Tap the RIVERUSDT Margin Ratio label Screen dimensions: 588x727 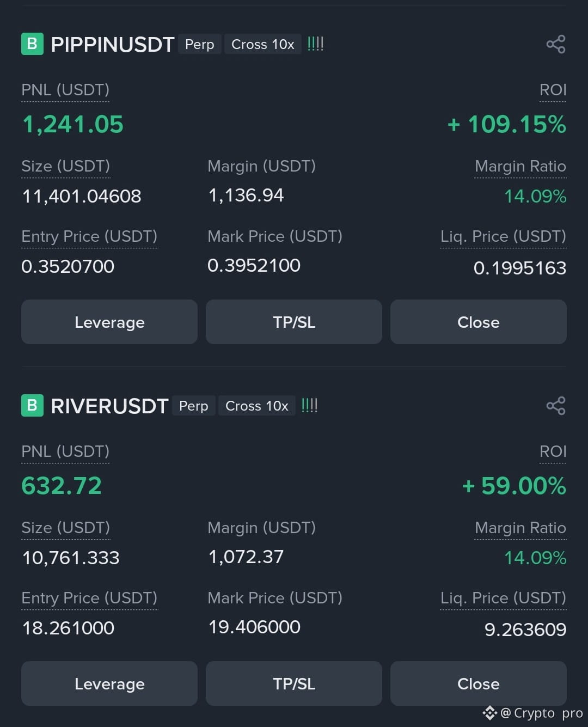(520, 528)
